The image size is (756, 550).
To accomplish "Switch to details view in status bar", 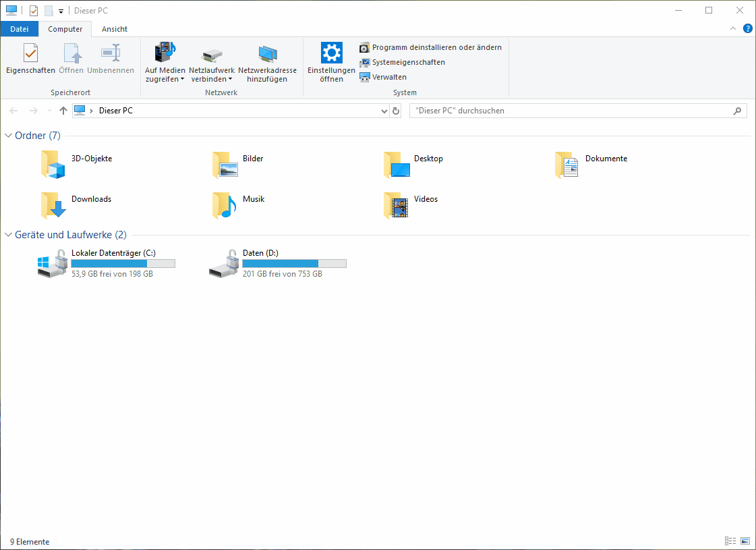I will 730,541.
